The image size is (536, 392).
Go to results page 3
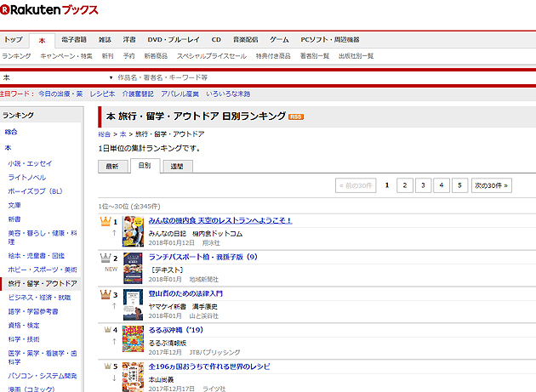423,185
